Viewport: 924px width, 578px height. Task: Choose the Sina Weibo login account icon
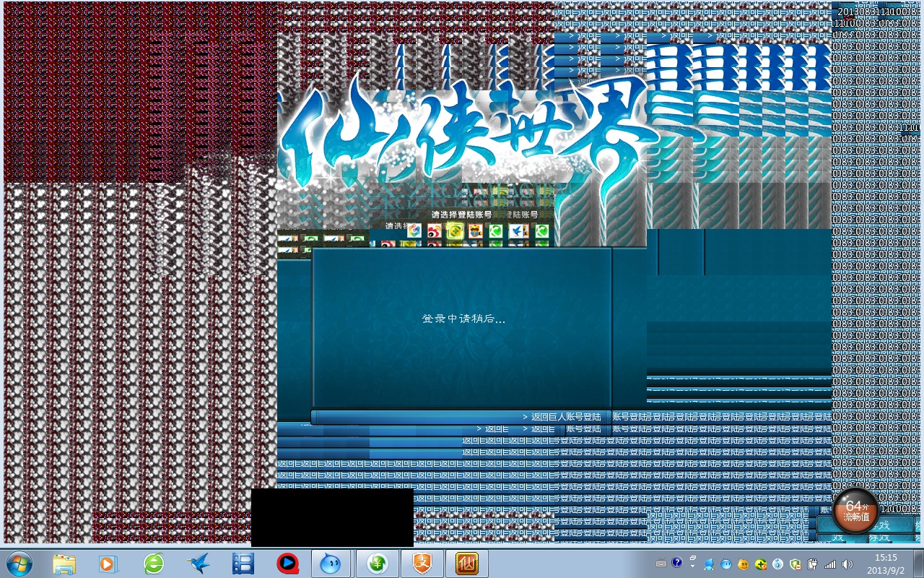(435, 230)
